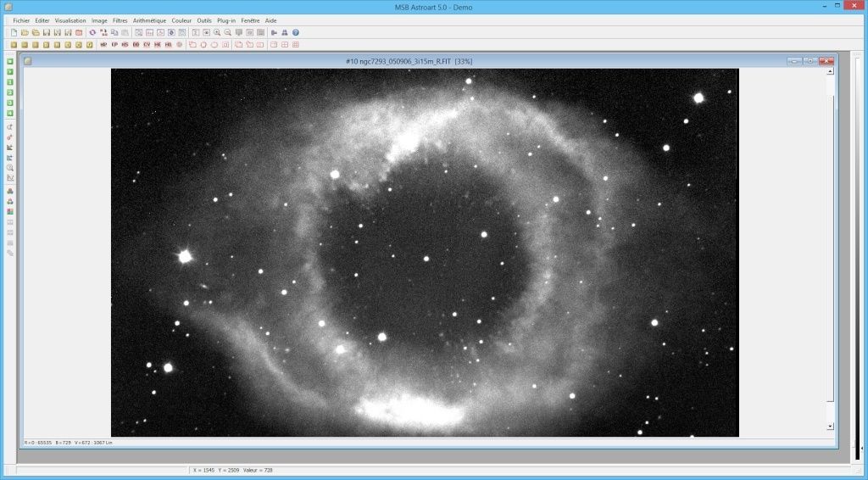The width and height of the screenshot is (868, 480).
Task: Open the blue help question mark icon
Action: pos(296,33)
